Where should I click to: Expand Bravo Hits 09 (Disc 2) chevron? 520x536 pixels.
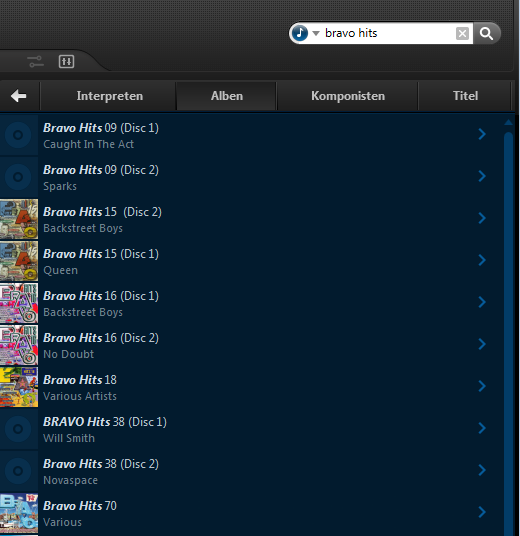tap(482, 176)
